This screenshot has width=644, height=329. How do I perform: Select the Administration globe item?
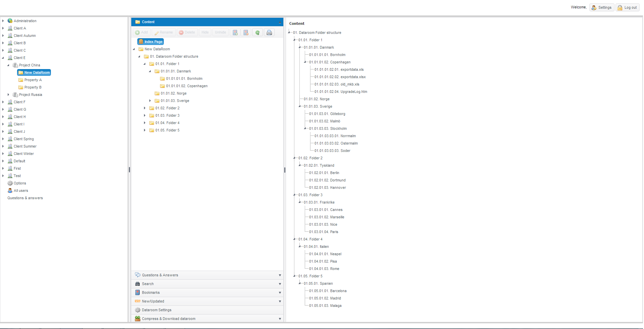coord(25,21)
